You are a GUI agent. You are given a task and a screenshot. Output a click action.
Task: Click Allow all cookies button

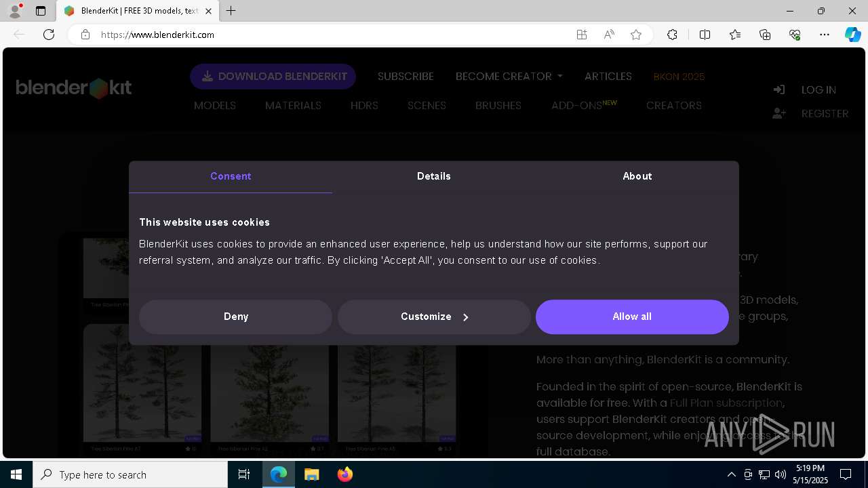(632, 317)
